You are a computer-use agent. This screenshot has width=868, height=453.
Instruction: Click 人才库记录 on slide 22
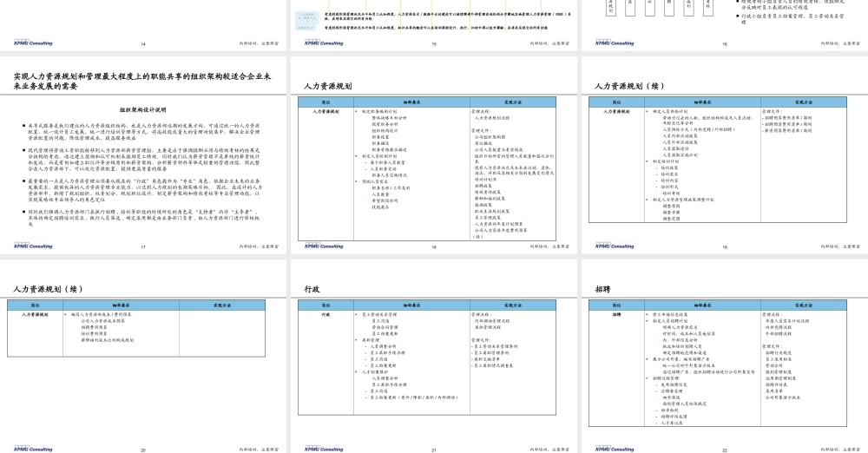[x=673, y=423]
